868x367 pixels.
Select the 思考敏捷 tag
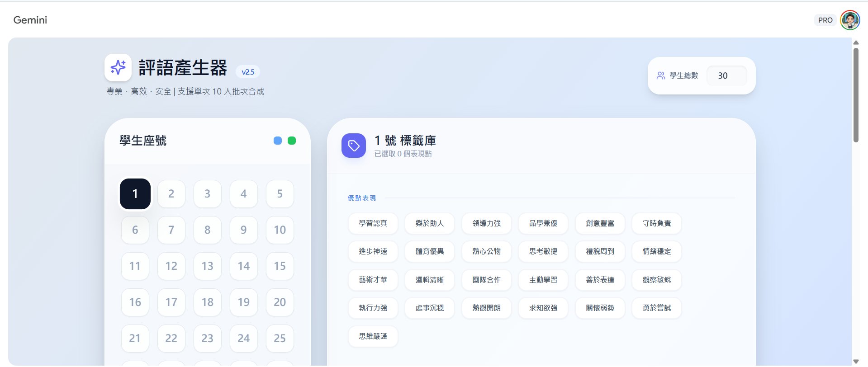click(x=543, y=251)
